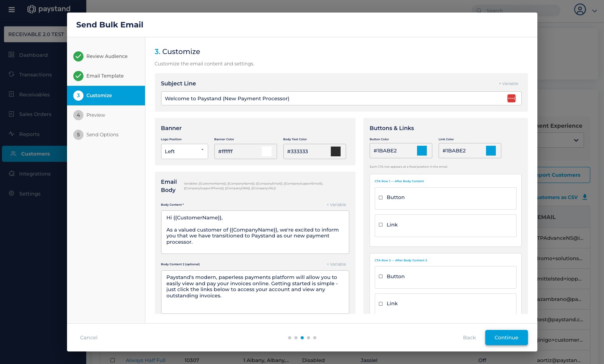This screenshot has width=604, height=364.
Task: Insert a variable into Subject Line
Action: [x=509, y=83]
